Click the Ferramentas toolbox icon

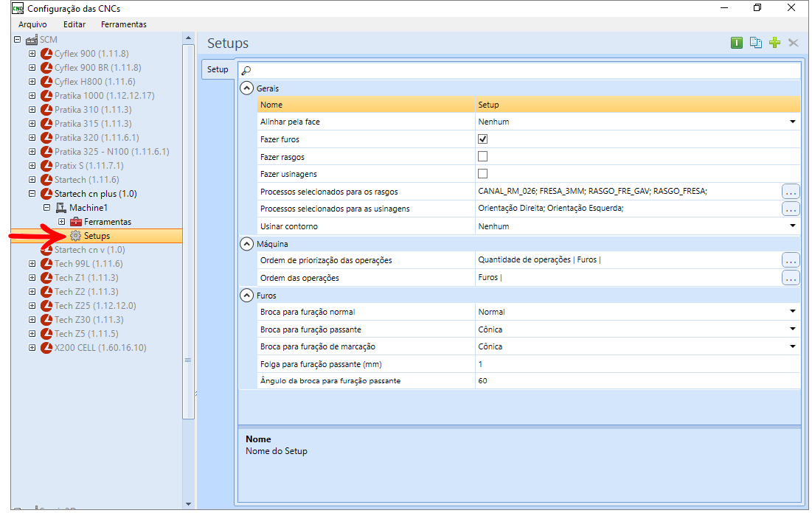tap(76, 222)
